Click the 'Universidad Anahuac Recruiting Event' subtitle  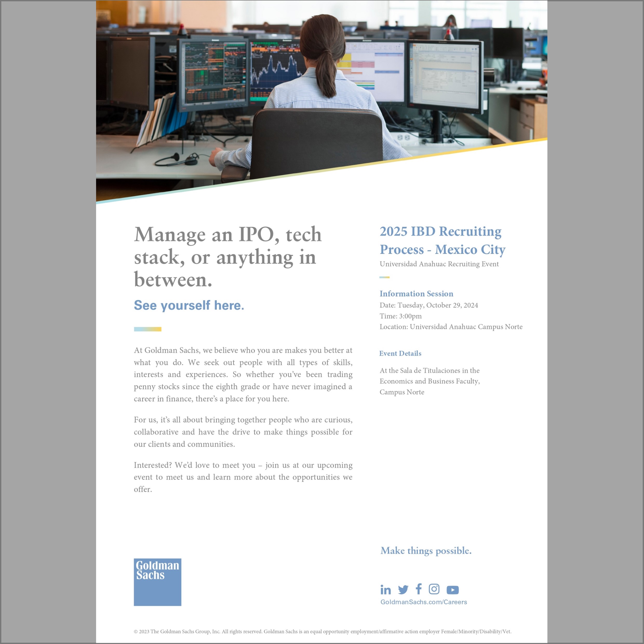coord(439,264)
